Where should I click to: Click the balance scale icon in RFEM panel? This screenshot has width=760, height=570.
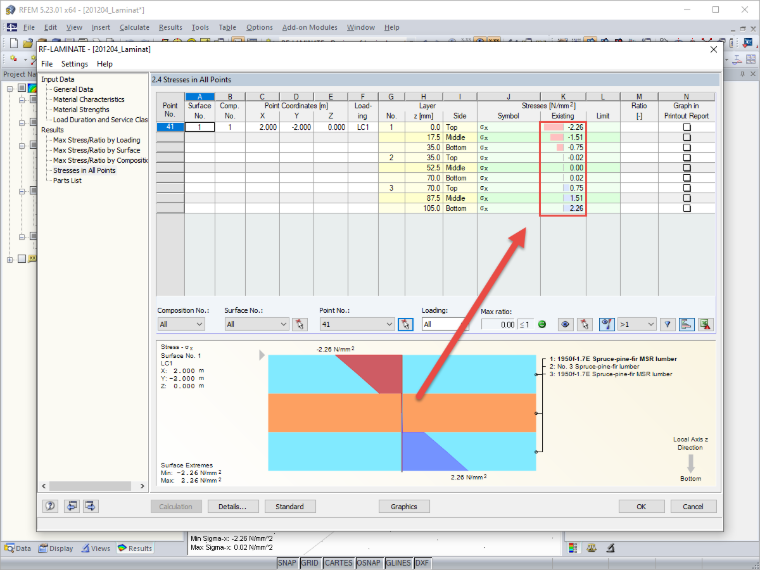591,548
